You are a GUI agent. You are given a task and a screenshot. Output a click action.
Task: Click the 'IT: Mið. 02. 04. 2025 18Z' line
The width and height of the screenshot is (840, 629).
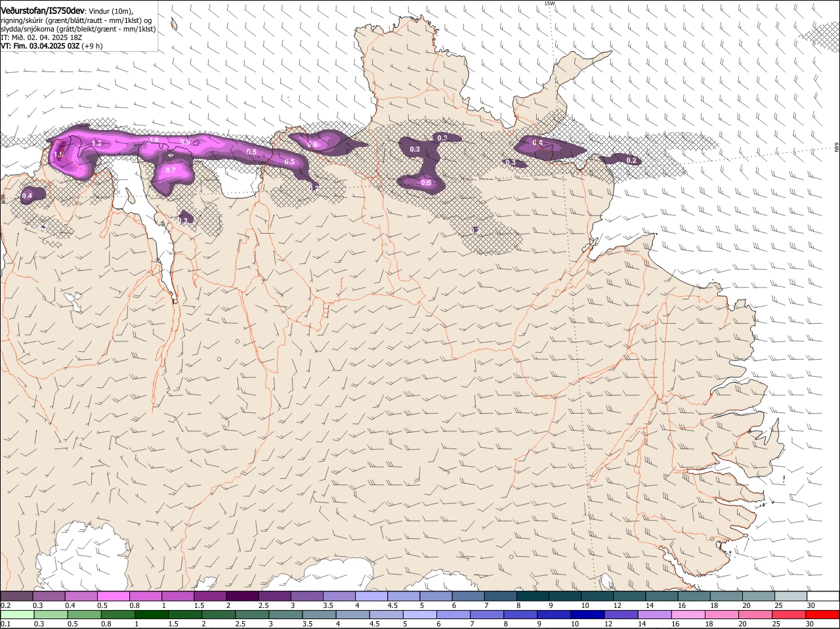coord(41,37)
